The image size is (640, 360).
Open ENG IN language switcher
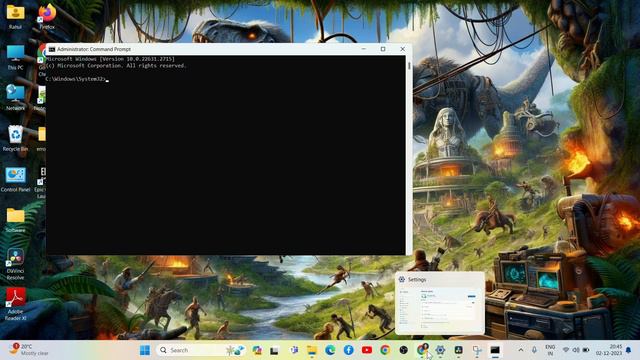point(550,350)
